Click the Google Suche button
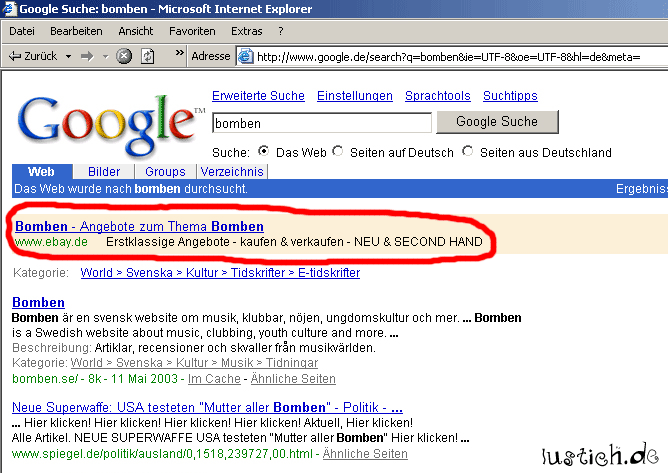 [x=497, y=122]
